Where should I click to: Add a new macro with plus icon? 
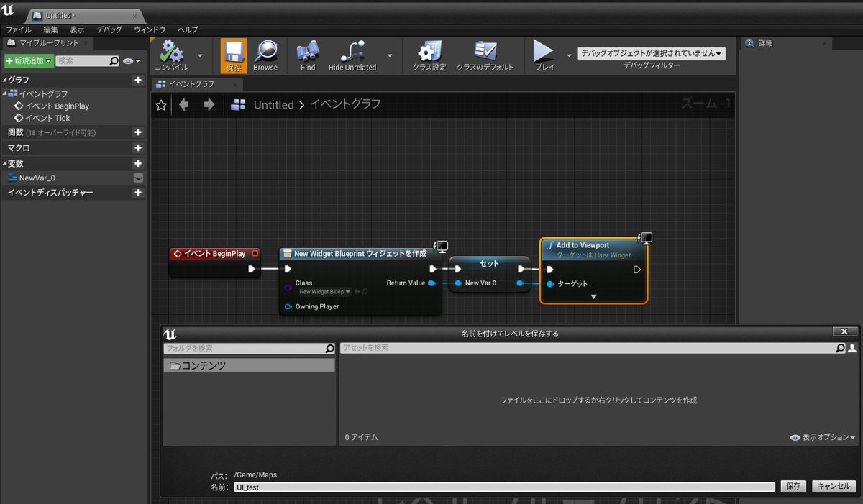coord(138,148)
